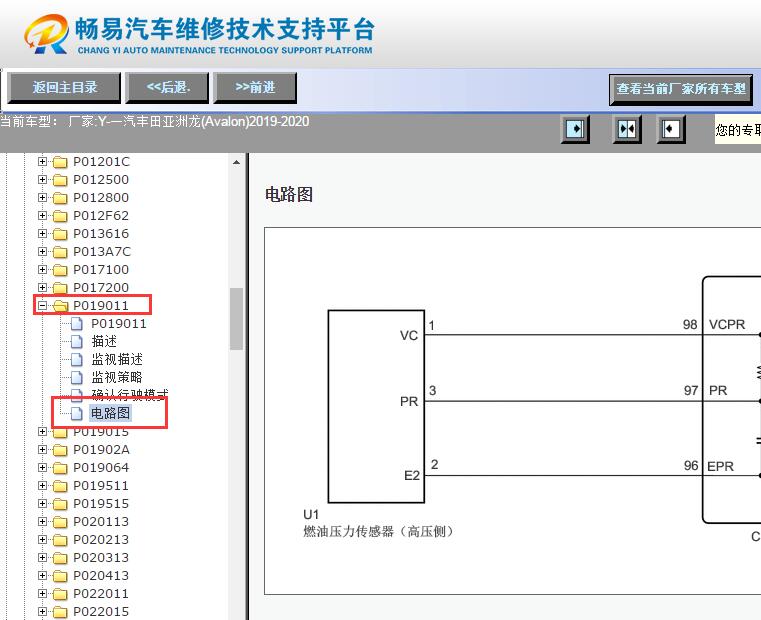Click 查看当前厂家所有车型 button
Image resolution: width=761 pixels, height=620 pixels.
pos(681,89)
